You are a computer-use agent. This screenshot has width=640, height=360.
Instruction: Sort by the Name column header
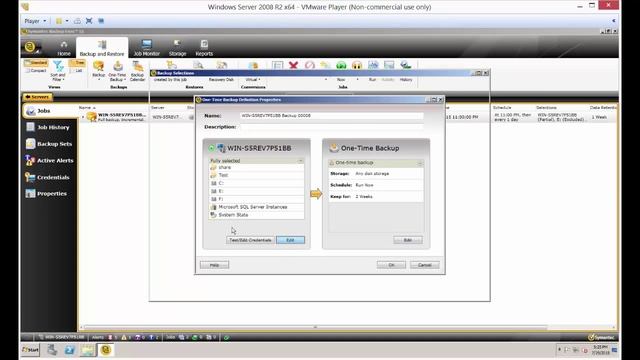tap(85, 107)
